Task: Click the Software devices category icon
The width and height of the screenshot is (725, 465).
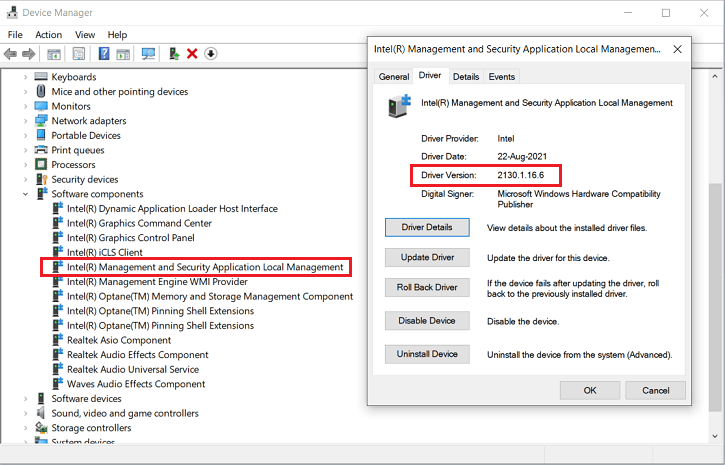Action: pyautogui.click(x=41, y=398)
